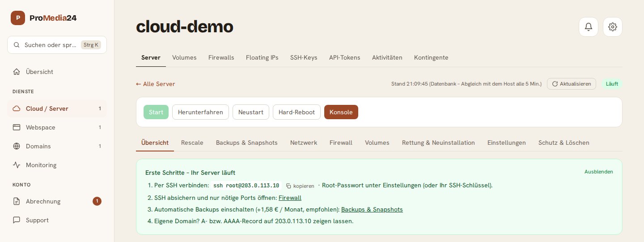This screenshot has height=242, width=644.
Task: Focus the Suchen oder springen search field
Action: pos(57,45)
